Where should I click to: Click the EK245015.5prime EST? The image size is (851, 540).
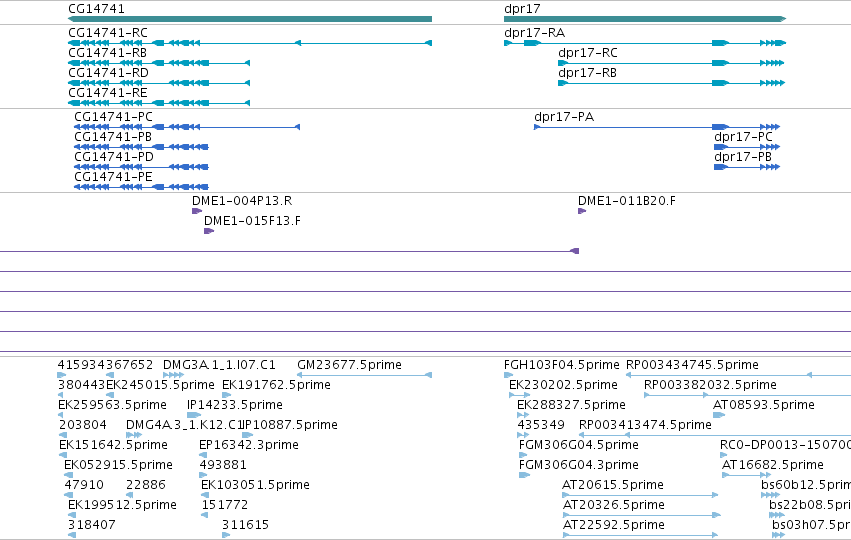click(x=110, y=395)
